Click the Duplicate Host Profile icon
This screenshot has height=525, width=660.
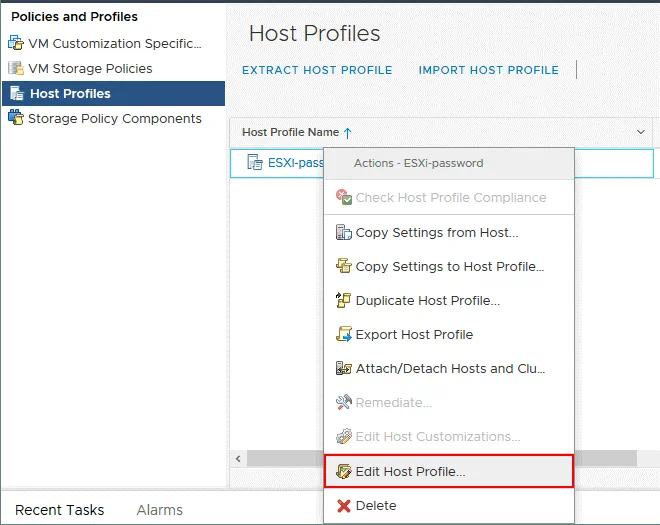[x=344, y=300]
